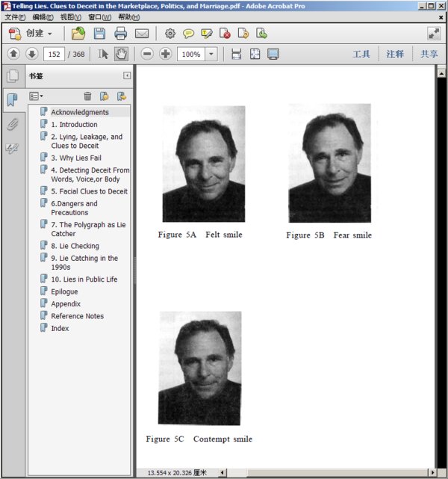Viewport: 448px width, 479px height.
Task: Activate the Hand pan tool
Action: [x=121, y=54]
